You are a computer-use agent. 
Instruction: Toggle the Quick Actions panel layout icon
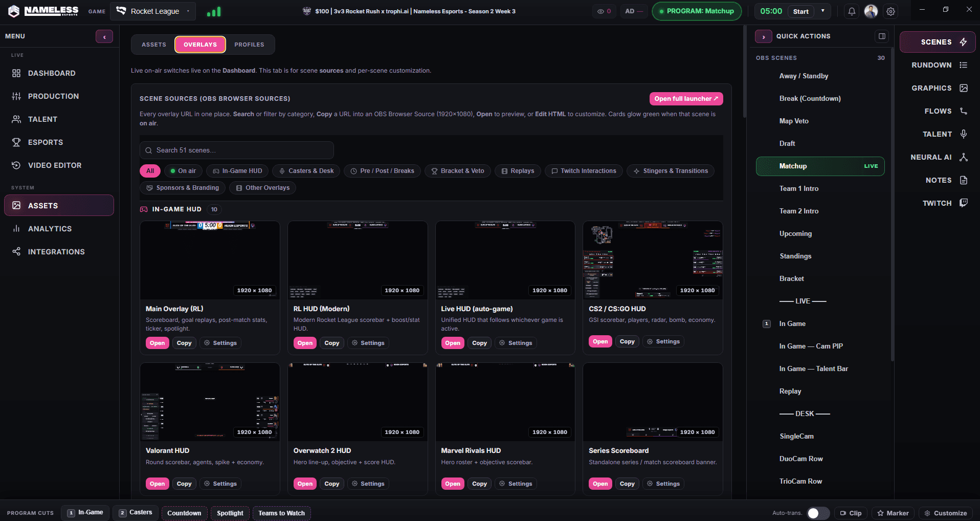pyautogui.click(x=882, y=36)
